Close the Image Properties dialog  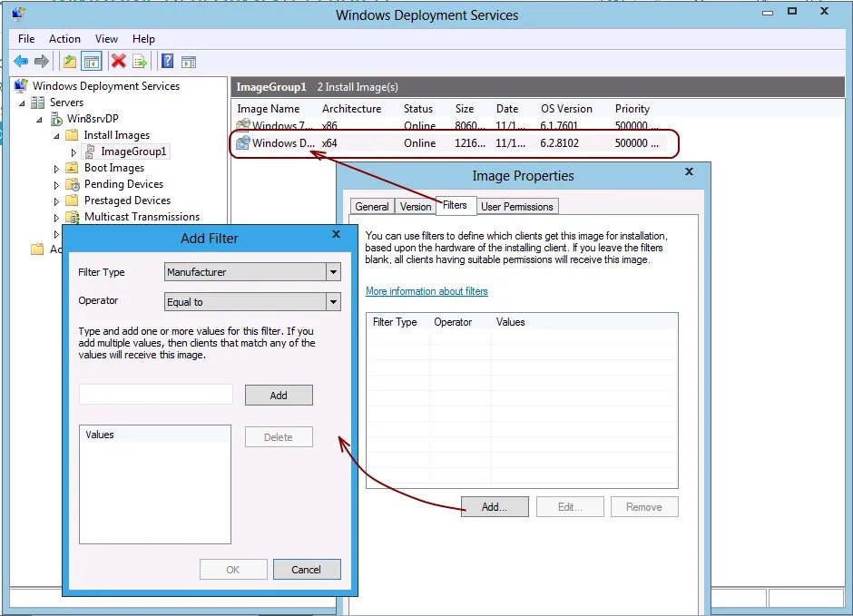(x=690, y=171)
